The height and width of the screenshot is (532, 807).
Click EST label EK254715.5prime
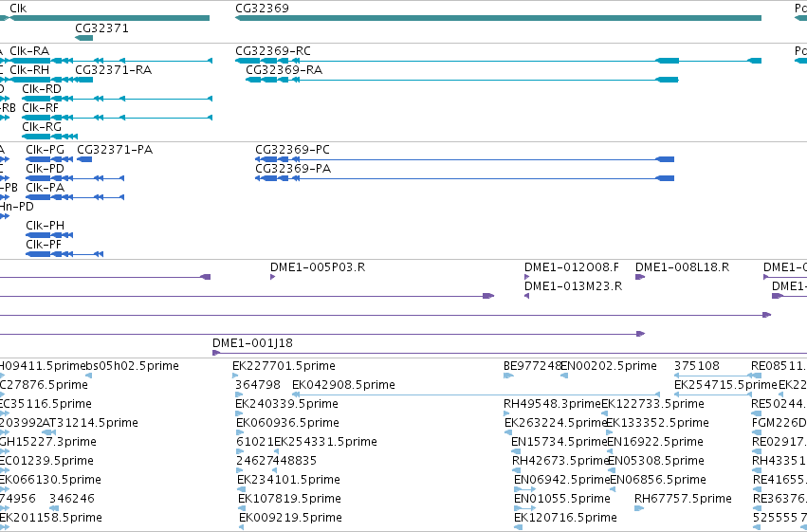[x=725, y=385]
